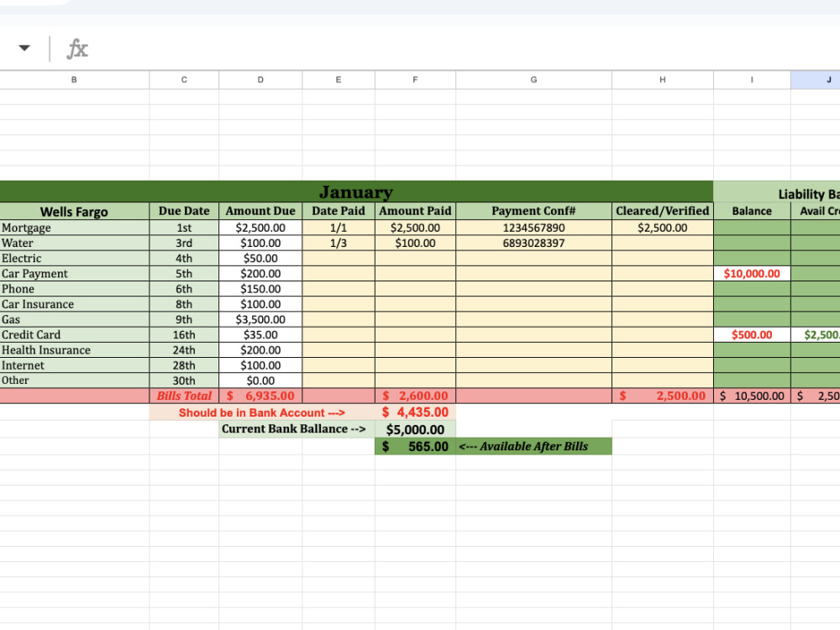Select column F header
This screenshot has width=840, height=630.
tap(415, 80)
